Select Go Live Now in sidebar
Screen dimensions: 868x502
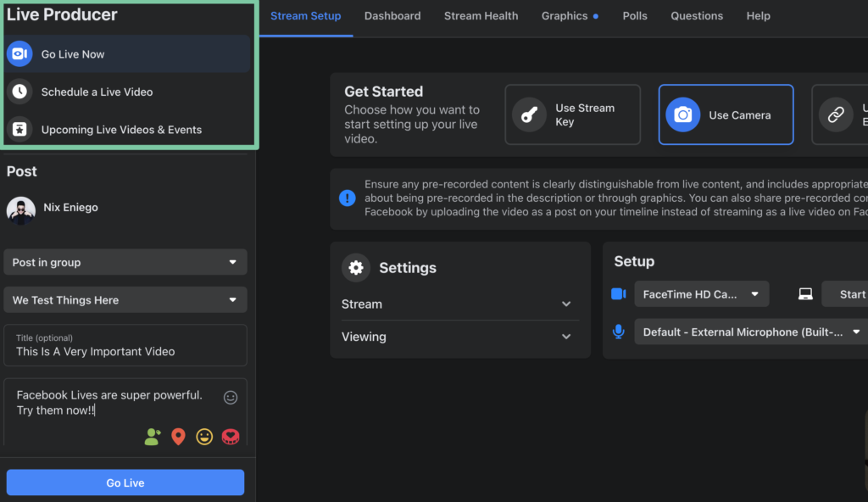(x=127, y=53)
